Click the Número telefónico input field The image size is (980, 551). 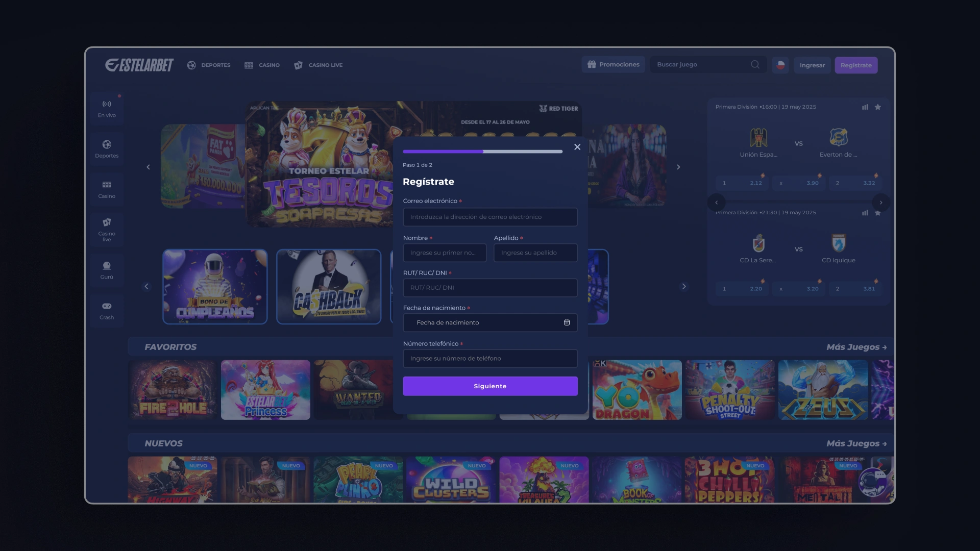click(490, 358)
